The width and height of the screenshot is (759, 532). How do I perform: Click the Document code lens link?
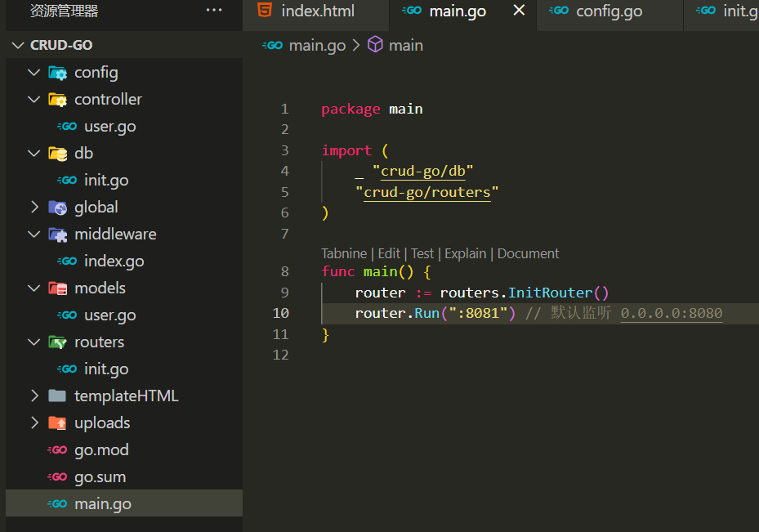528,253
